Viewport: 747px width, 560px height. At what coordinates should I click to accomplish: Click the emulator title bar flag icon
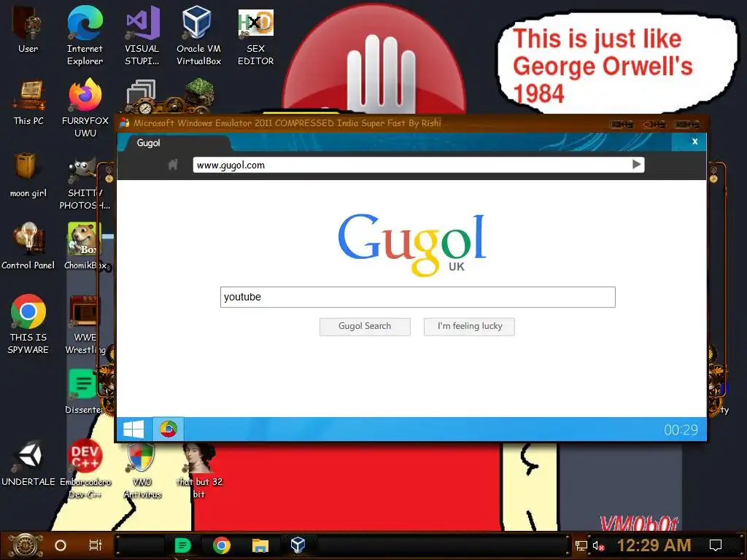[124, 122]
